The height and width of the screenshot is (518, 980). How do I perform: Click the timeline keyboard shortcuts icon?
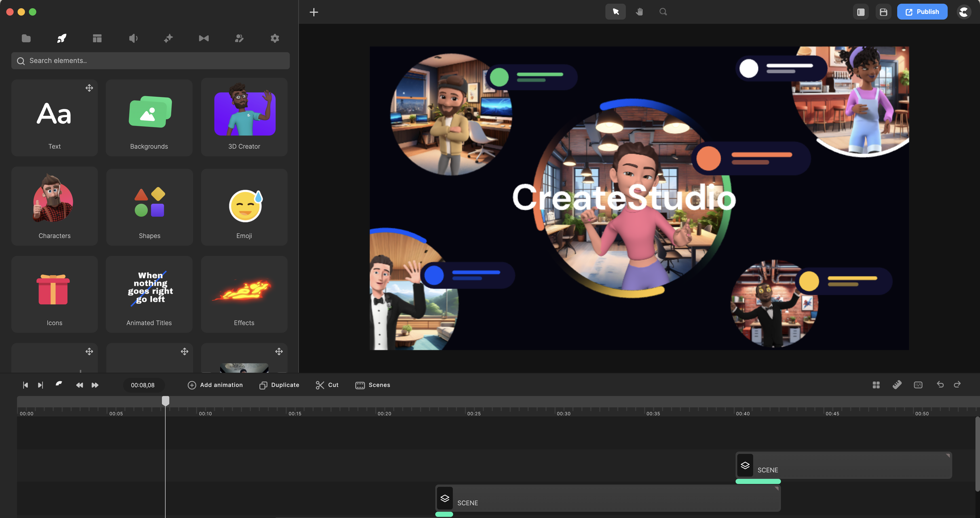(918, 385)
